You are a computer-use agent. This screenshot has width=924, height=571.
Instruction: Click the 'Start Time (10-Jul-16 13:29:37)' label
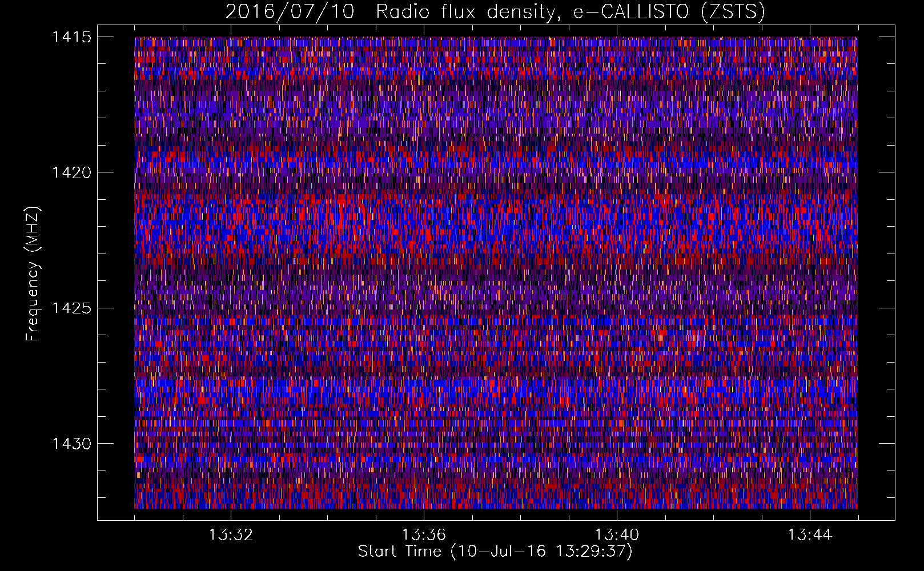click(495, 552)
